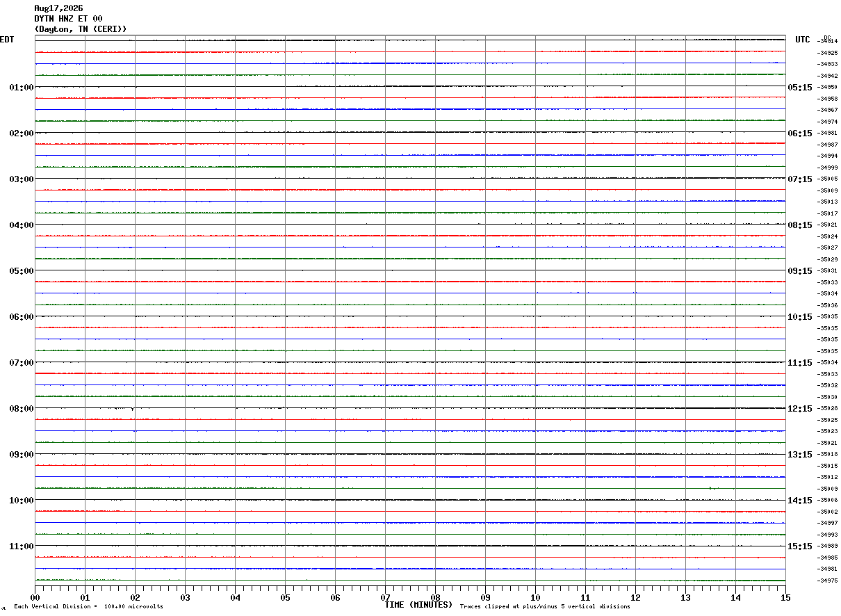The image size is (841, 616).
Task: Click the small green blip in 09:45 trace
Action: click(712, 489)
